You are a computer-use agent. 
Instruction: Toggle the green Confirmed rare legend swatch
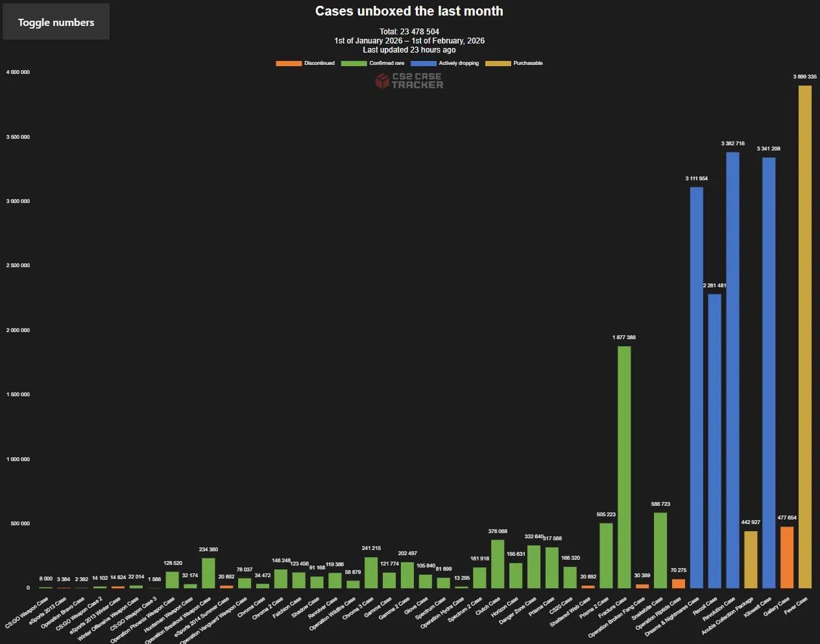click(354, 64)
